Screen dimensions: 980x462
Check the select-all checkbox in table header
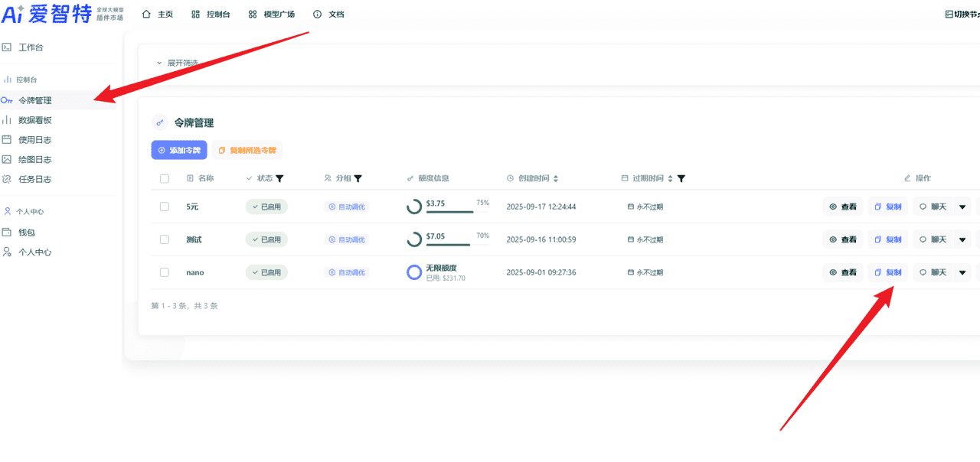point(165,177)
